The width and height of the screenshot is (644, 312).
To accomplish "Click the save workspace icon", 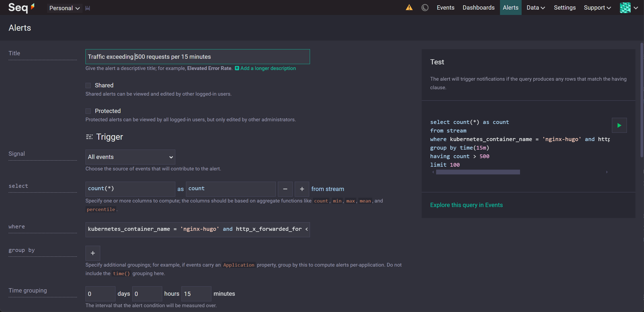I will tap(88, 8).
